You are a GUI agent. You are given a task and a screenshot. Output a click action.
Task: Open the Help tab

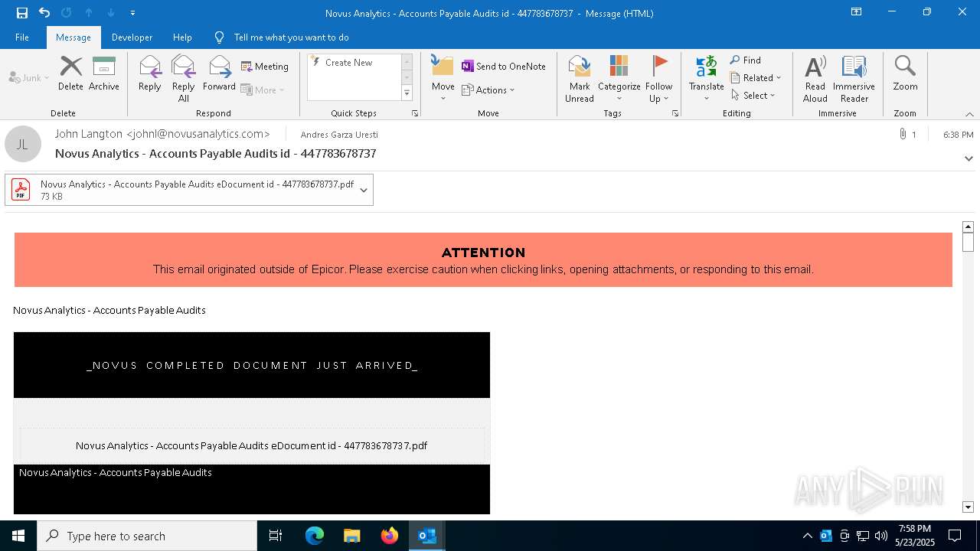tap(182, 37)
